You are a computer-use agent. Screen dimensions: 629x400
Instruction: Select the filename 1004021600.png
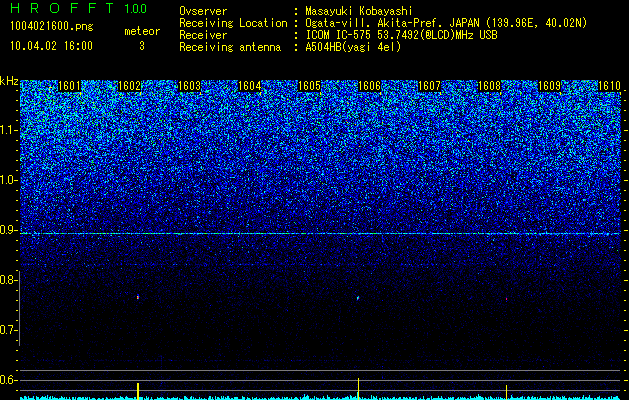click(x=52, y=27)
